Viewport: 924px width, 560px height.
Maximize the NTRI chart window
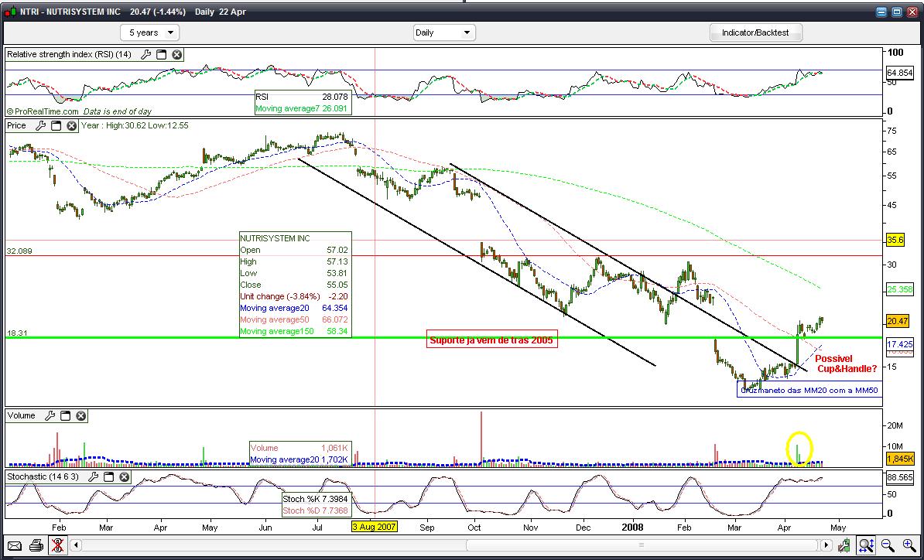point(897,12)
